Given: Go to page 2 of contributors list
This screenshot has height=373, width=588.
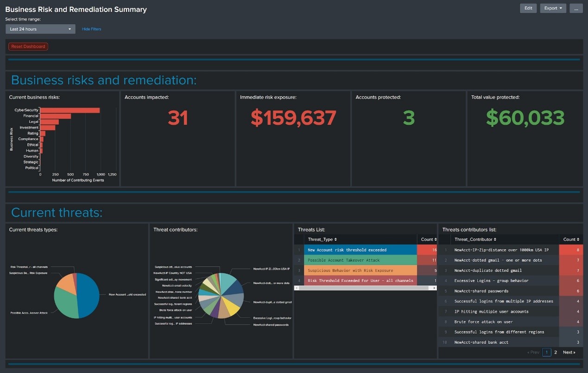Looking at the screenshot, I should [x=556, y=353].
